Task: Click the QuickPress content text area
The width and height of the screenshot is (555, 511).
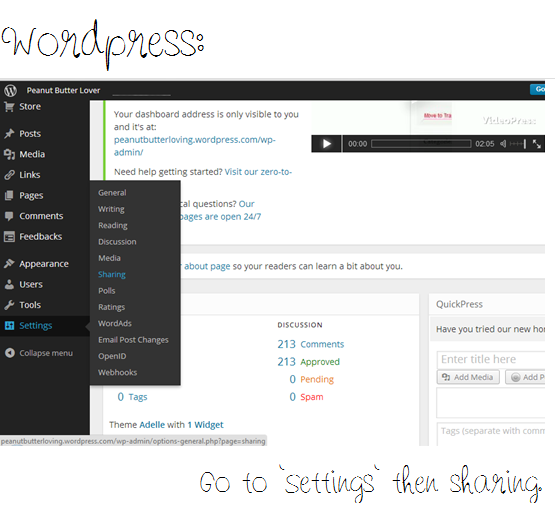Action: click(x=491, y=403)
